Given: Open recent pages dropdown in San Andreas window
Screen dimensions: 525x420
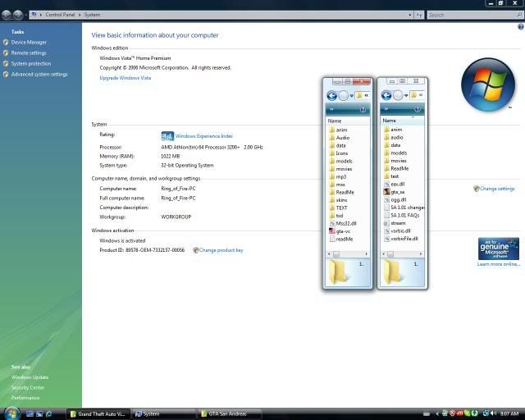Looking at the screenshot, I should click(406, 96).
